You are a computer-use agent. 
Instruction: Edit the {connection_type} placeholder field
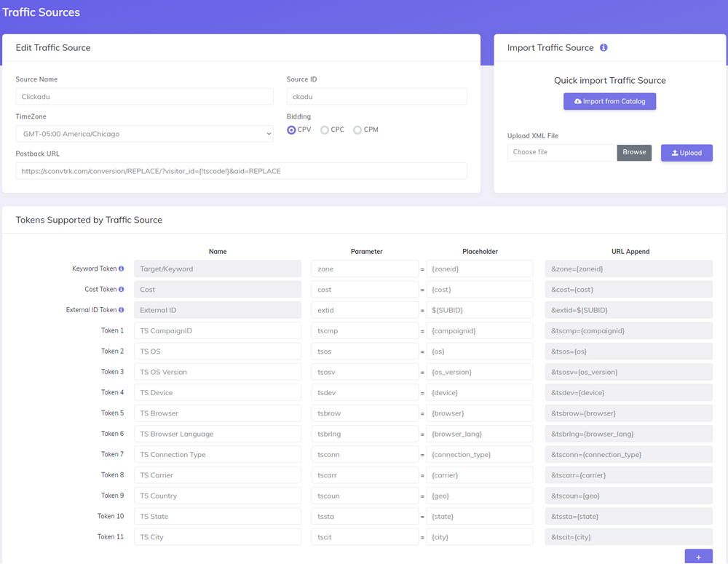[479, 455]
